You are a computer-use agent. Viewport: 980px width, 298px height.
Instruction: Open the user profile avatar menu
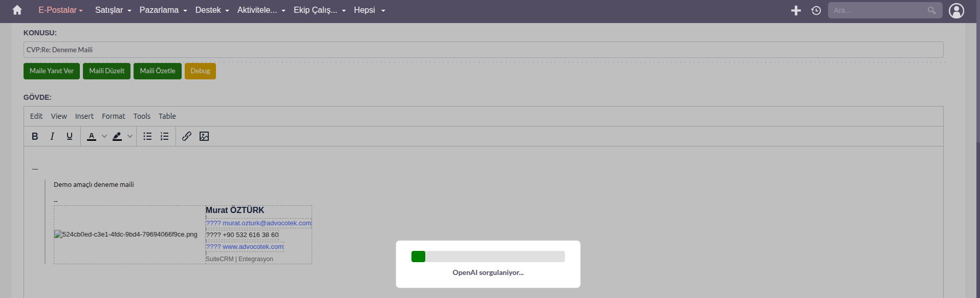tap(956, 10)
